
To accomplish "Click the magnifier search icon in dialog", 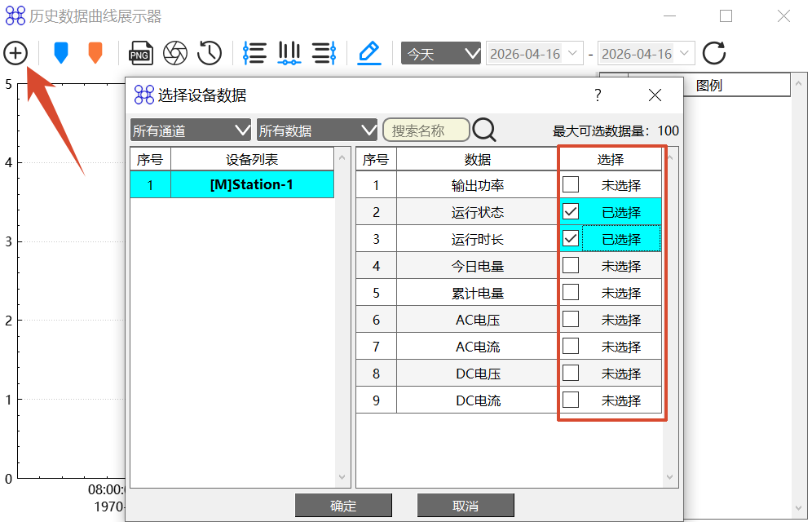I will pyautogui.click(x=484, y=130).
